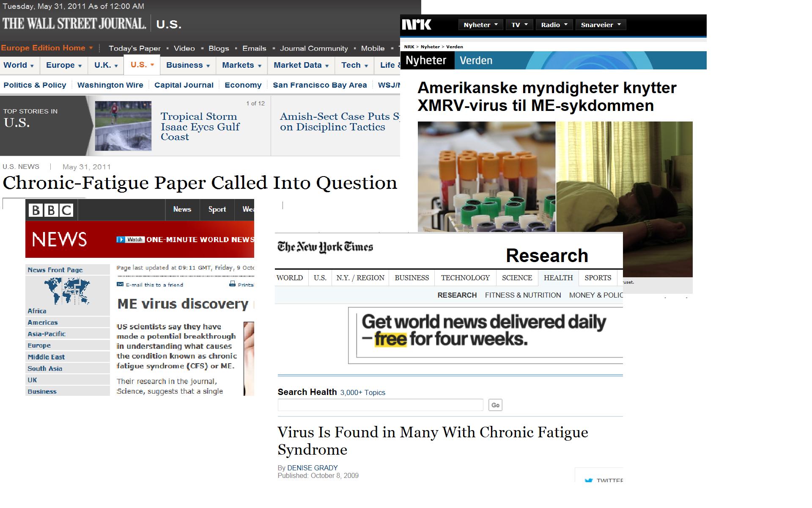This screenshot has width=812, height=508.
Task: Expand the Snarveier dropdown menu
Action: 601,25
